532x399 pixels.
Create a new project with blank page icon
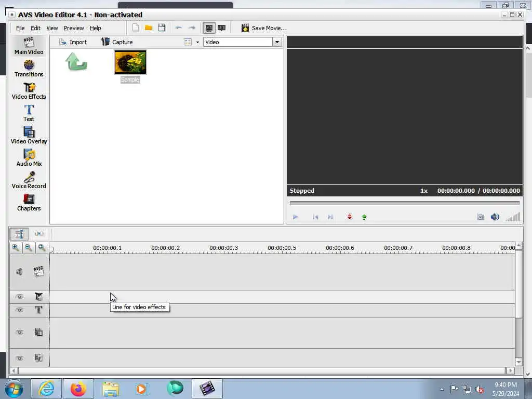136,28
